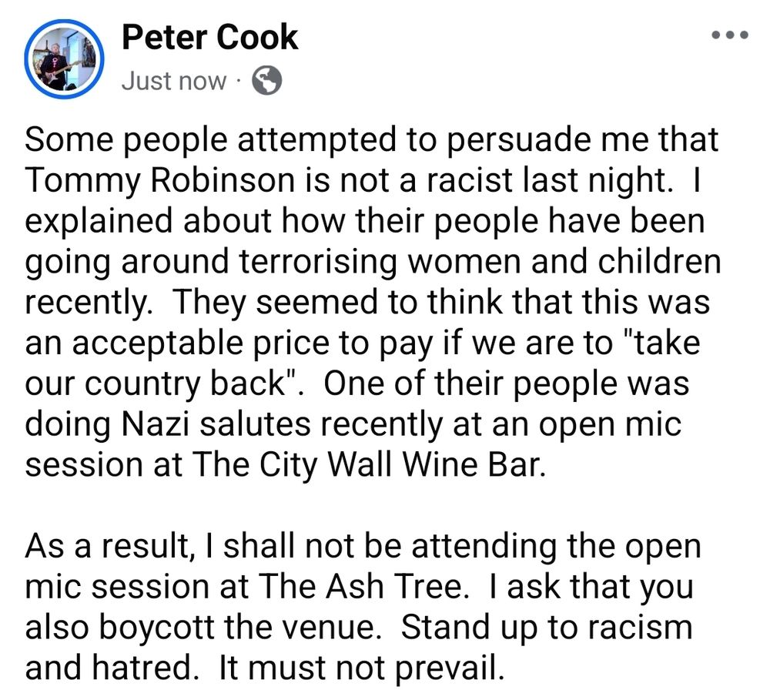Visit the Peter Cook profile name link
770x700 pixels.
pos(209,37)
